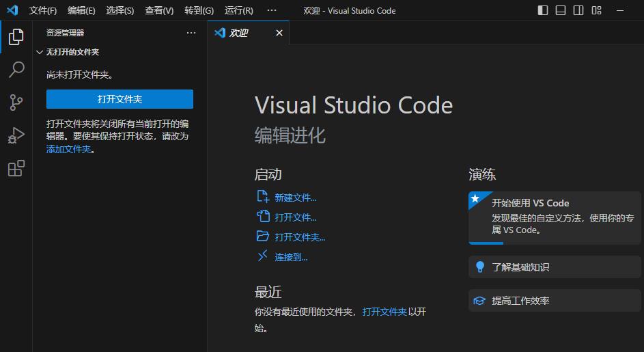Open the Source Control view icon
Image resolution: width=644 pixels, height=352 pixels.
16,103
